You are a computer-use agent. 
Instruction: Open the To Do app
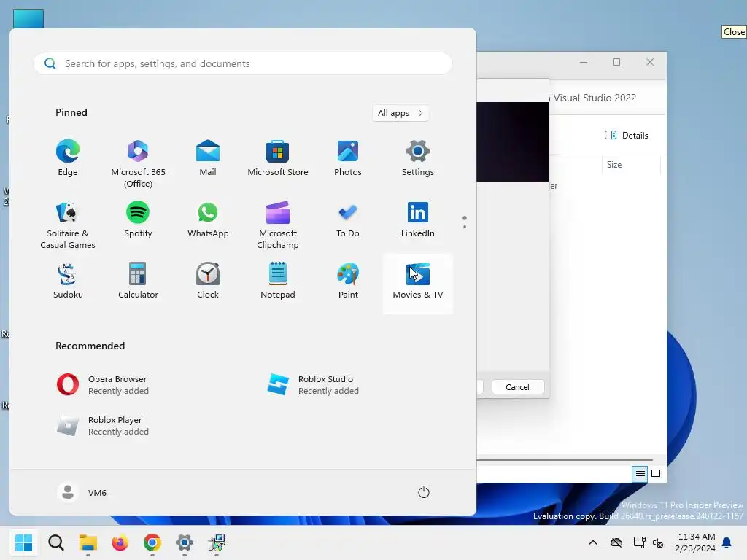(348, 219)
